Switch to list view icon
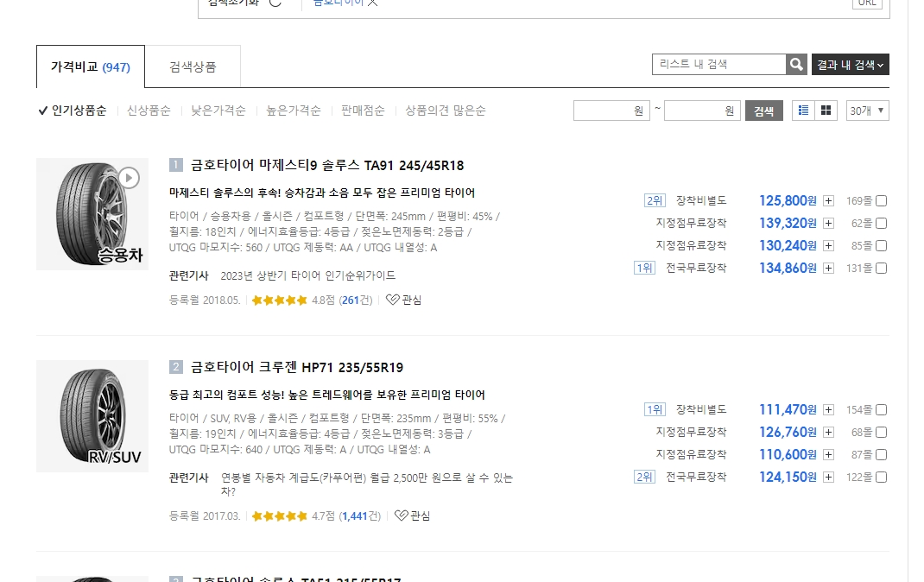 point(803,111)
